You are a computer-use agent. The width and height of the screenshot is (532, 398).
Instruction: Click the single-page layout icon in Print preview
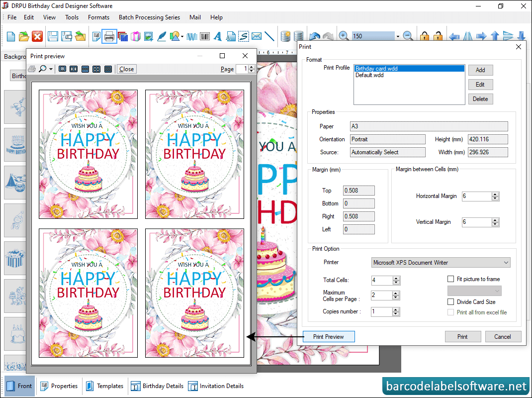[63, 69]
